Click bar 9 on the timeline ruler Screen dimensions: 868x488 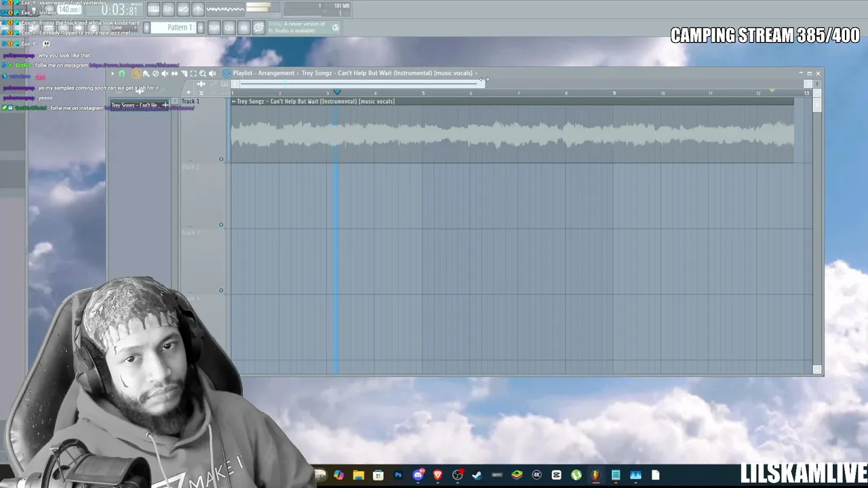point(614,93)
